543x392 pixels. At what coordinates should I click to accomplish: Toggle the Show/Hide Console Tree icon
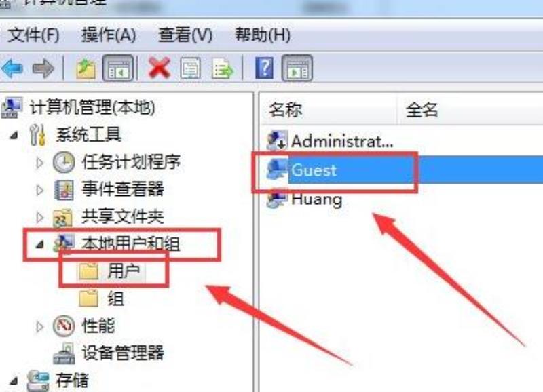coord(118,68)
